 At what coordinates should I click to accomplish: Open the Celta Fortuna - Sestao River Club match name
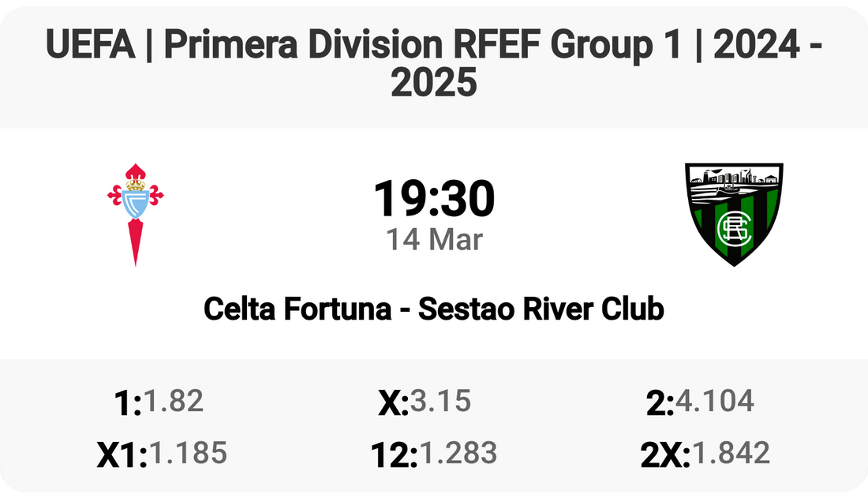(434, 309)
